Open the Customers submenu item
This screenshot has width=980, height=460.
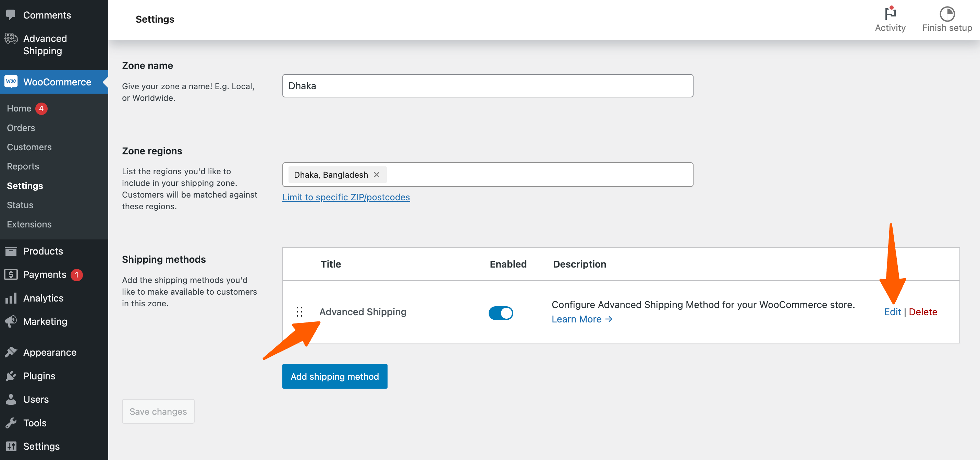click(x=29, y=147)
